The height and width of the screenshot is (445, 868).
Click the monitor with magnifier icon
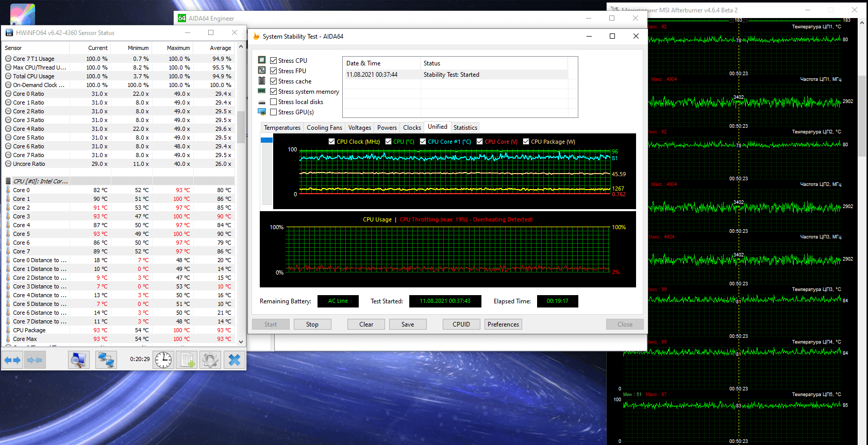79,360
